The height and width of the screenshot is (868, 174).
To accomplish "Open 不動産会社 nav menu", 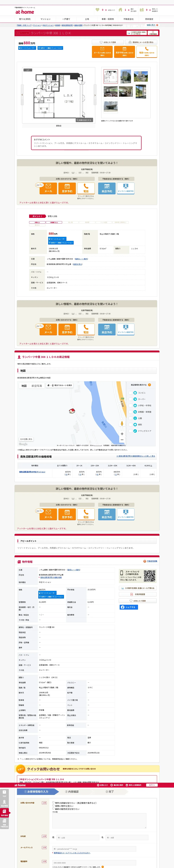I will click(x=128, y=19).
